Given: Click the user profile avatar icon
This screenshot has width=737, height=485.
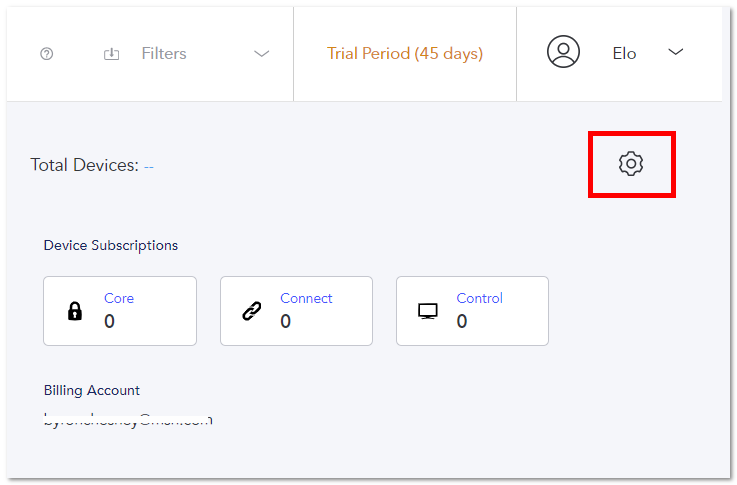Looking at the screenshot, I should (x=563, y=52).
